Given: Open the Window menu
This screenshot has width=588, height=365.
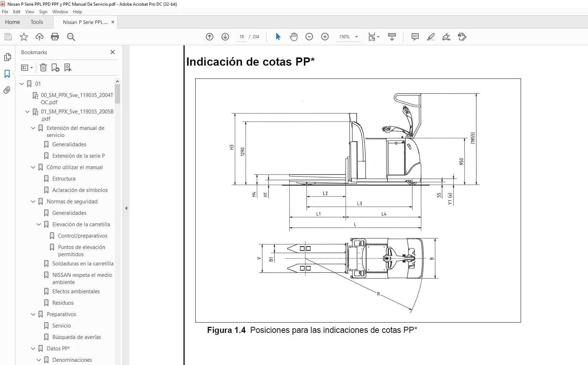Looking at the screenshot, I should click(60, 12).
